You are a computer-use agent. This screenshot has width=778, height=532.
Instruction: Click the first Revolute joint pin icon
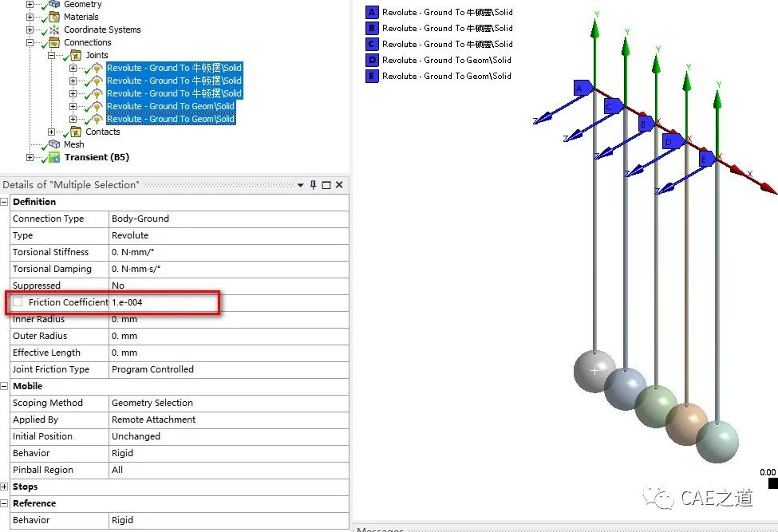(97, 69)
